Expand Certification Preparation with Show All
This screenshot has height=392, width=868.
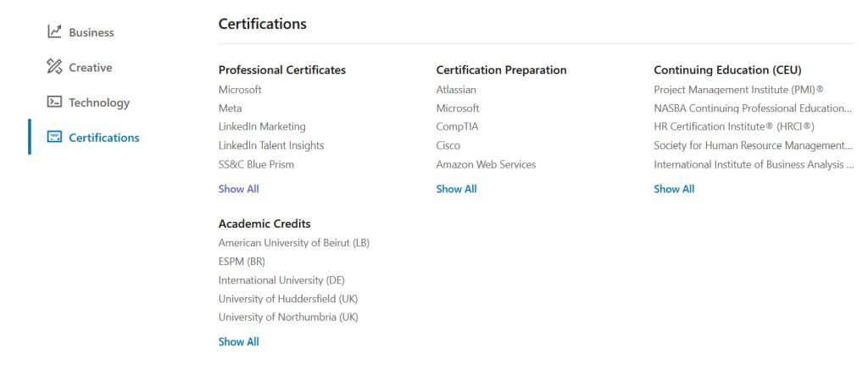[456, 189]
